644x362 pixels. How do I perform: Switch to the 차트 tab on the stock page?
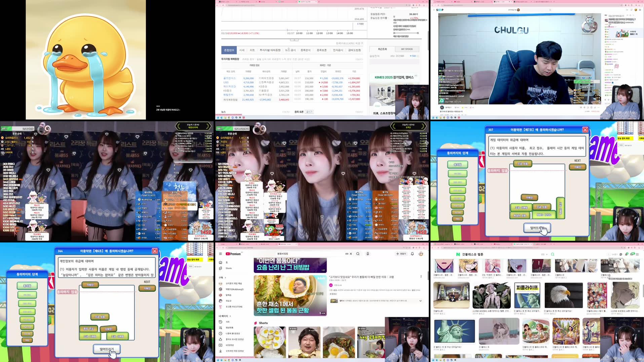252,50
